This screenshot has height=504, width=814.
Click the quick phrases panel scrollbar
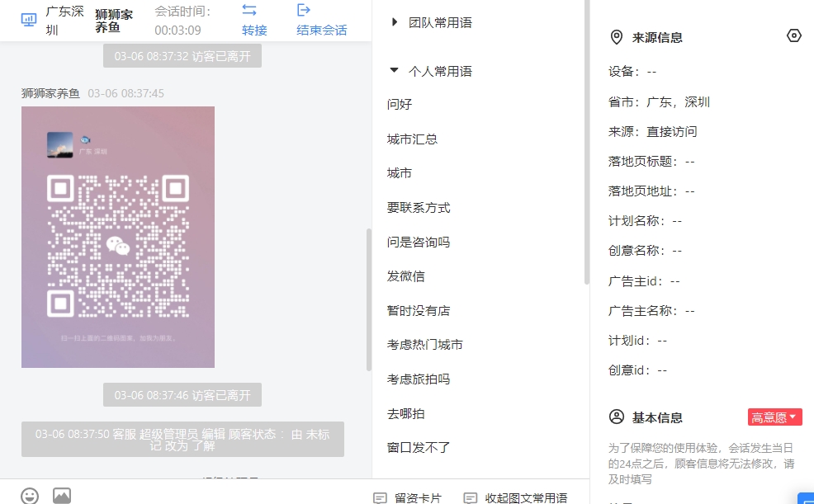(587, 143)
